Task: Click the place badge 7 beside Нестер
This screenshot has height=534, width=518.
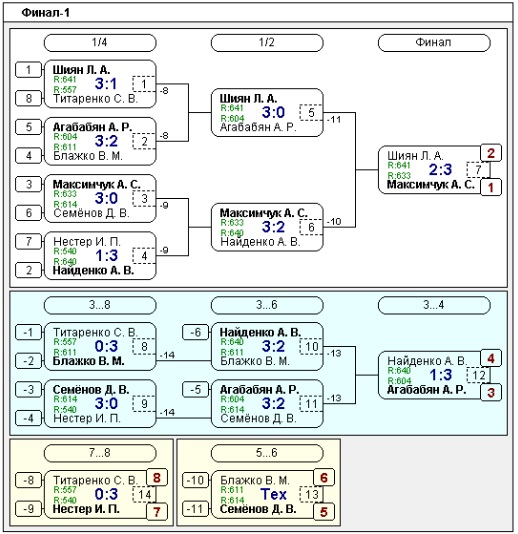Action: click(x=157, y=512)
